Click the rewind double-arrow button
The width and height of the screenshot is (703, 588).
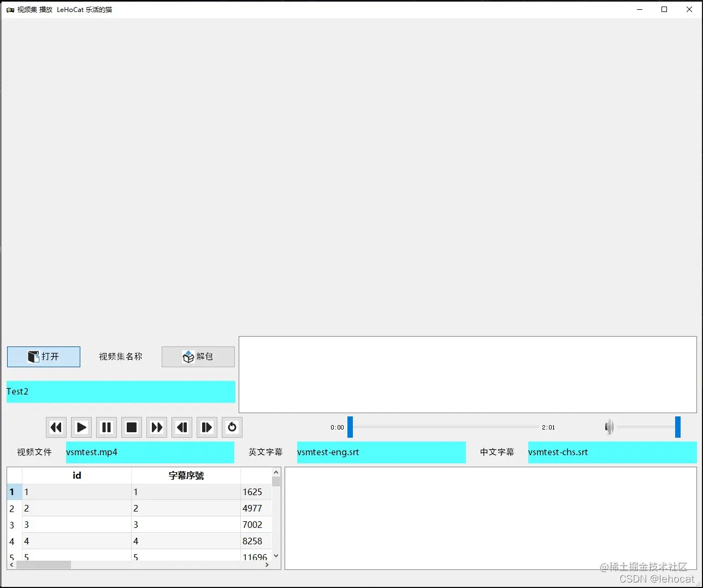(x=56, y=427)
